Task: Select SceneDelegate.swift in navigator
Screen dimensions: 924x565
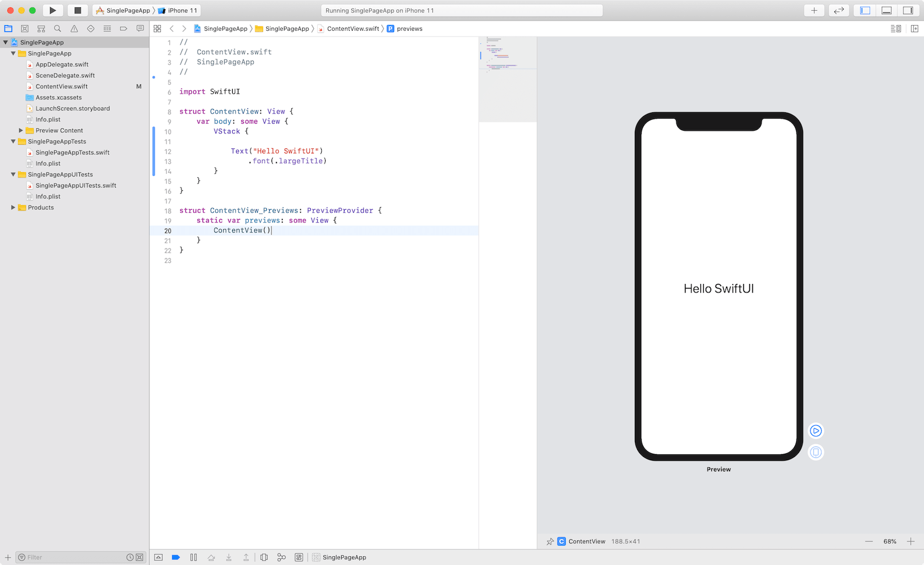Action: [x=65, y=75]
